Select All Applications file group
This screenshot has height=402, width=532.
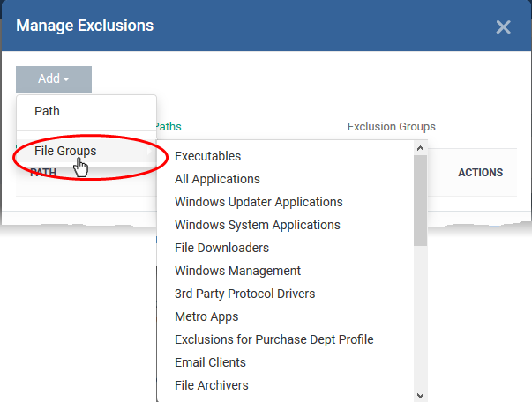click(x=217, y=179)
